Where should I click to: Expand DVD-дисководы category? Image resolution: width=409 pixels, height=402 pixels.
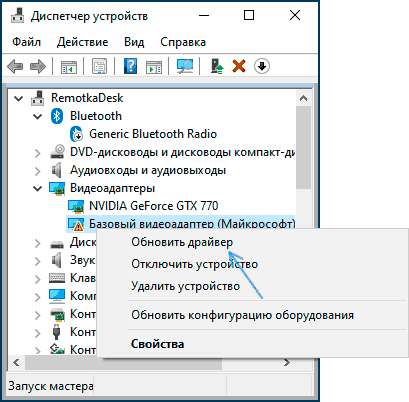coord(38,153)
